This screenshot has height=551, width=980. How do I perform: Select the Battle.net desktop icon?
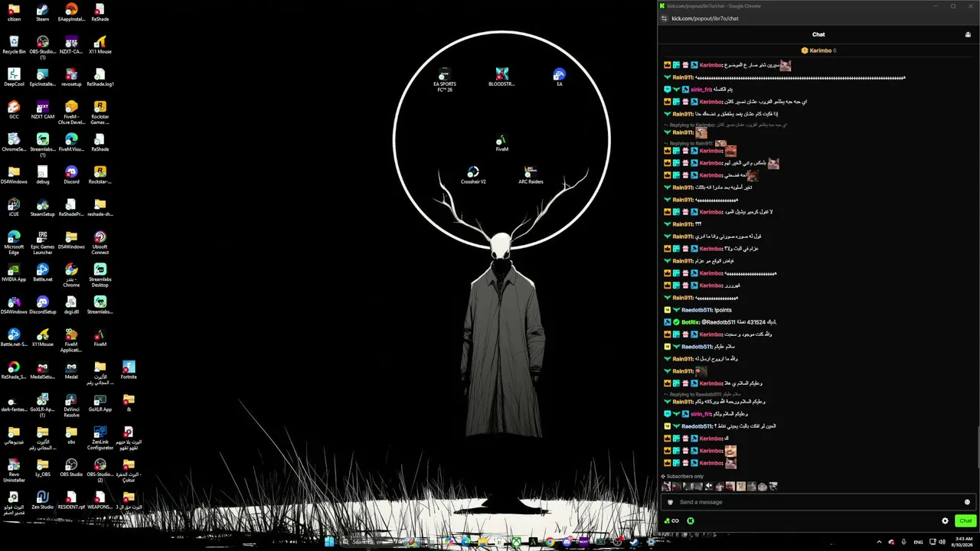[x=42, y=272]
